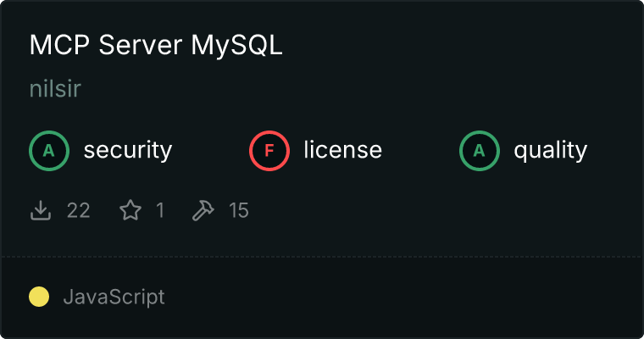The height and width of the screenshot is (339, 644).
Task: Click the green quality grade A badge
Action: tap(480, 151)
